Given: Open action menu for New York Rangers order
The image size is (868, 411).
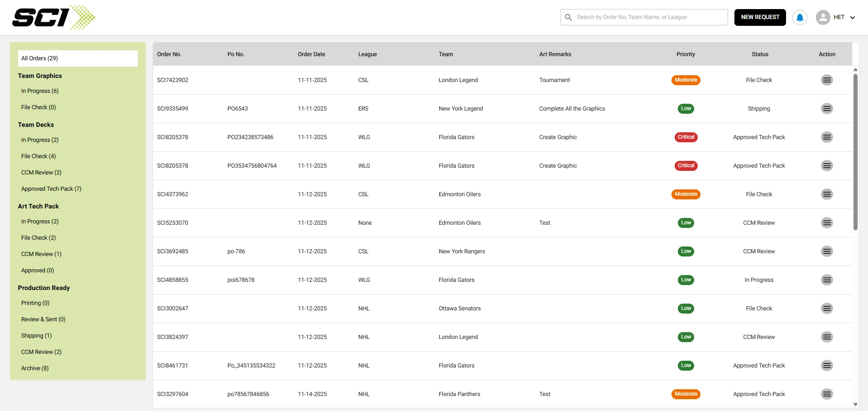Looking at the screenshot, I should 827,251.
